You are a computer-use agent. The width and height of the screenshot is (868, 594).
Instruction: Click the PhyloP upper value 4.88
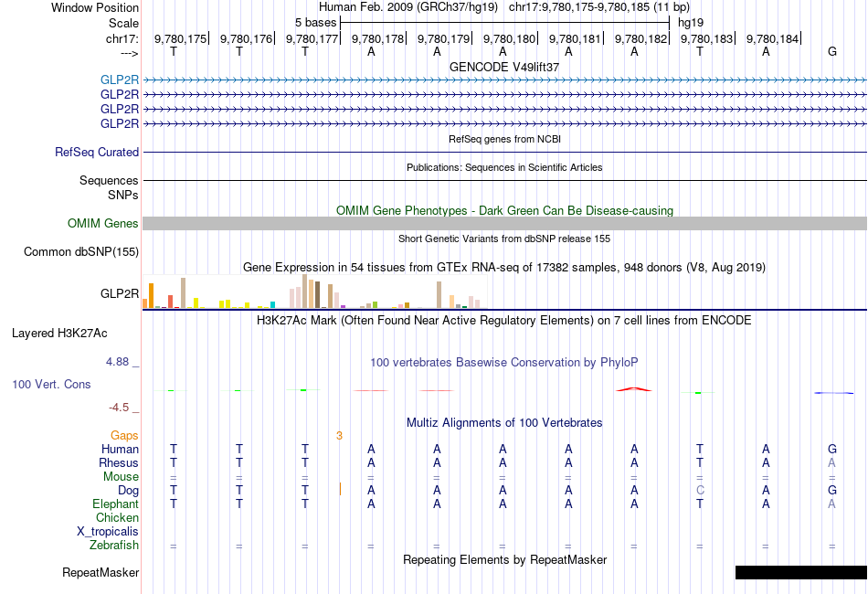(117, 362)
